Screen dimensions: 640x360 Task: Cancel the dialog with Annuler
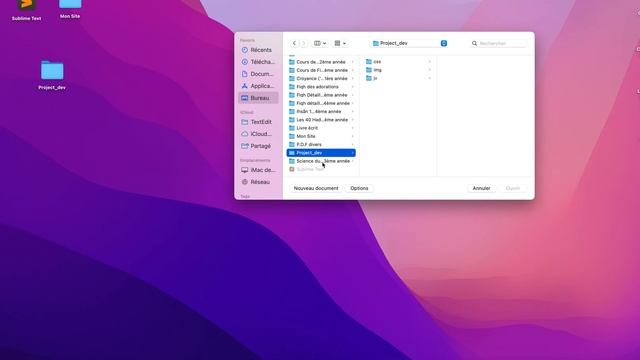[482, 188]
